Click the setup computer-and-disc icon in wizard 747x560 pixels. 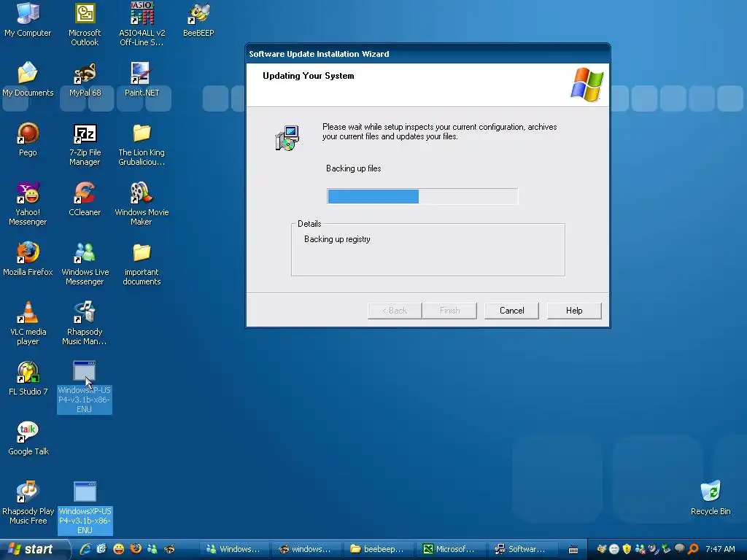(x=287, y=138)
